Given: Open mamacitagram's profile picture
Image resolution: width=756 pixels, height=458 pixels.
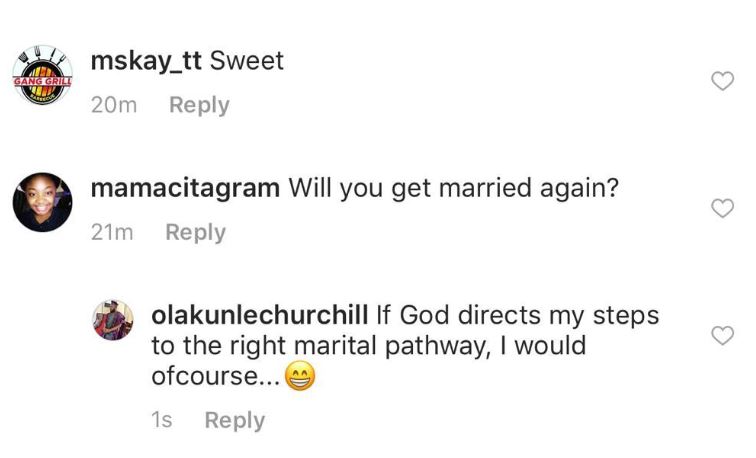Looking at the screenshot, I should pos(42,201).
